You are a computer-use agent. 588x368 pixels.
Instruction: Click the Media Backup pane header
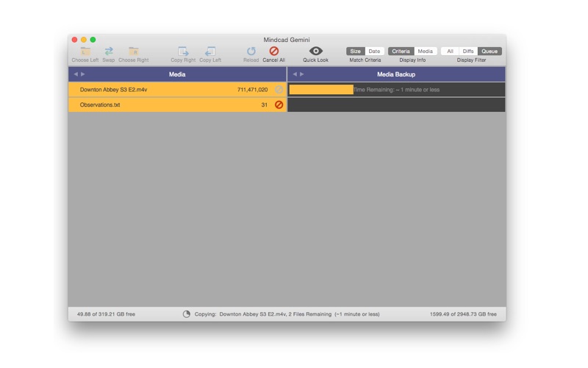pyautogui.click(x=396, y=74)
